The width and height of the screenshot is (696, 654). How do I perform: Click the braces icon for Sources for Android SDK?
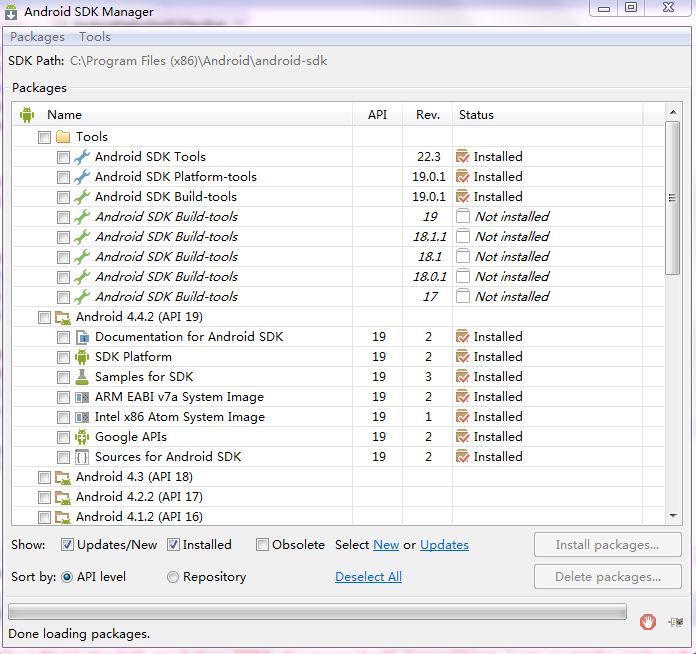tap(82, 457)
